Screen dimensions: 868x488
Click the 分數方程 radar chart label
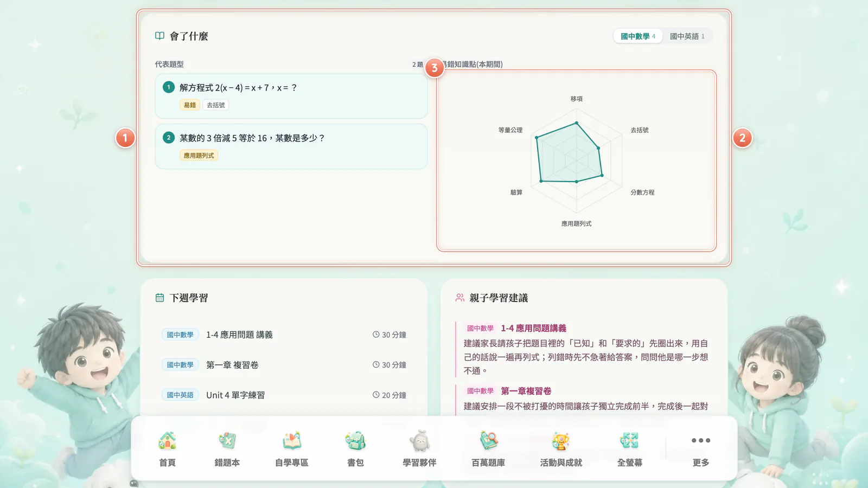pos(642,192)
